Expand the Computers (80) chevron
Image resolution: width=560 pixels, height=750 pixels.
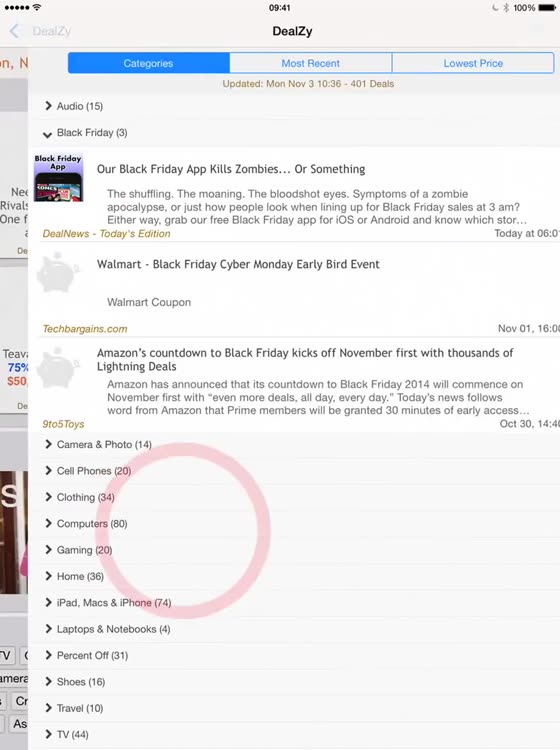tap(48, 523)
